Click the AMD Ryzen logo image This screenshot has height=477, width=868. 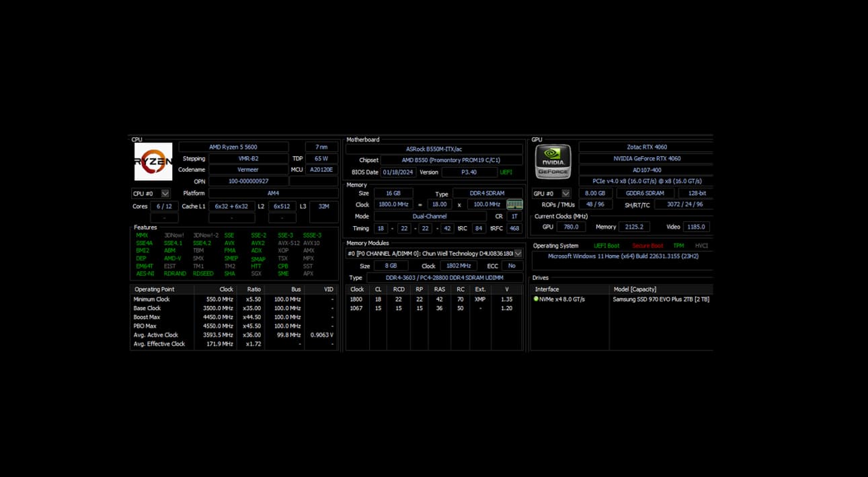(153, 161)
